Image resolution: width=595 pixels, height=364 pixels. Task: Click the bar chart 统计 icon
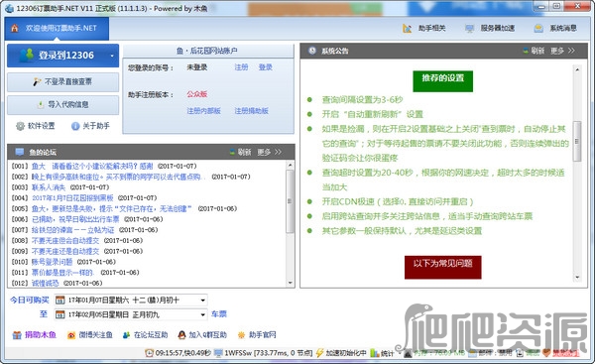tap(375, 353)
